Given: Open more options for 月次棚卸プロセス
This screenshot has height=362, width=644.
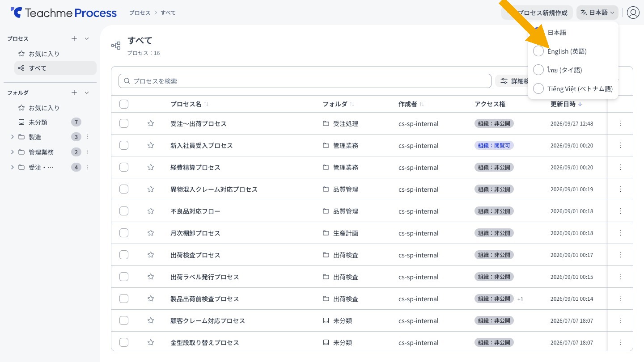Looking at the screenshot, I should click(x=620, y=233).
